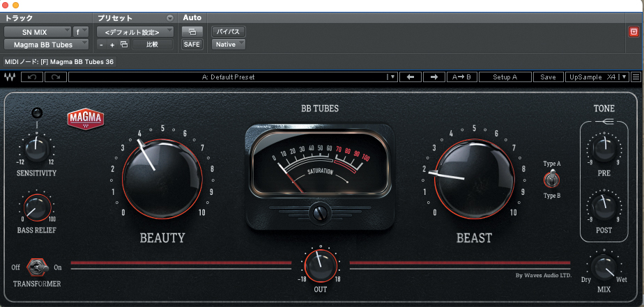Click the A→B copy button

click(461, 77)
